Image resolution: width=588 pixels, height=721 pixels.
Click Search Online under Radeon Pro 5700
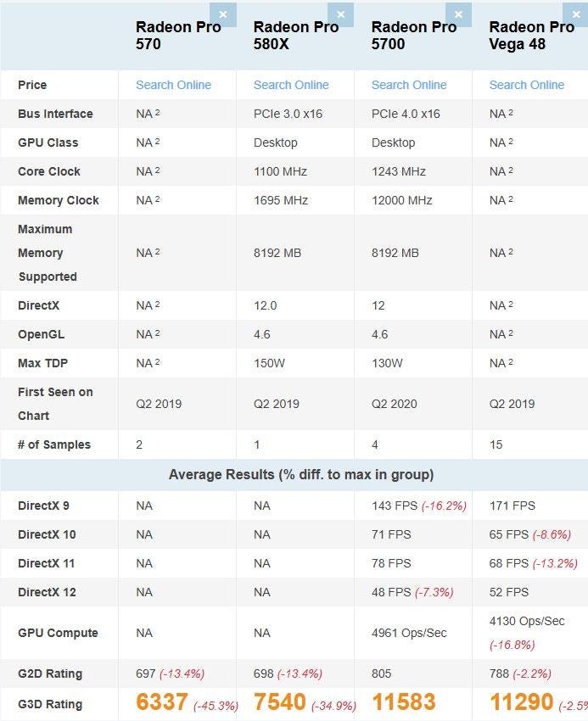[409, 85]
